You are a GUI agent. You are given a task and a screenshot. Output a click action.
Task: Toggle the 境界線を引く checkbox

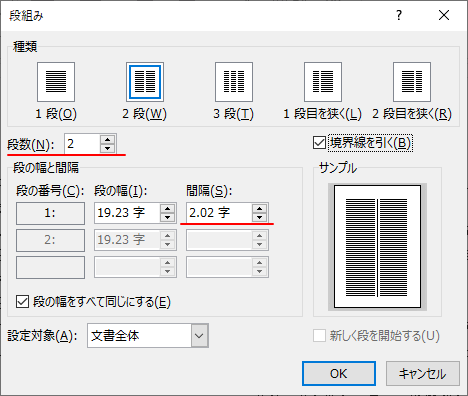click(319, 143)
